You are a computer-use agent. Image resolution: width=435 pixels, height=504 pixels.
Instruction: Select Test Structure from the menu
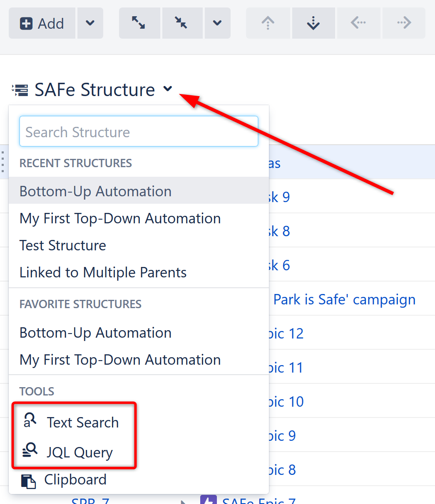(62, 245)
